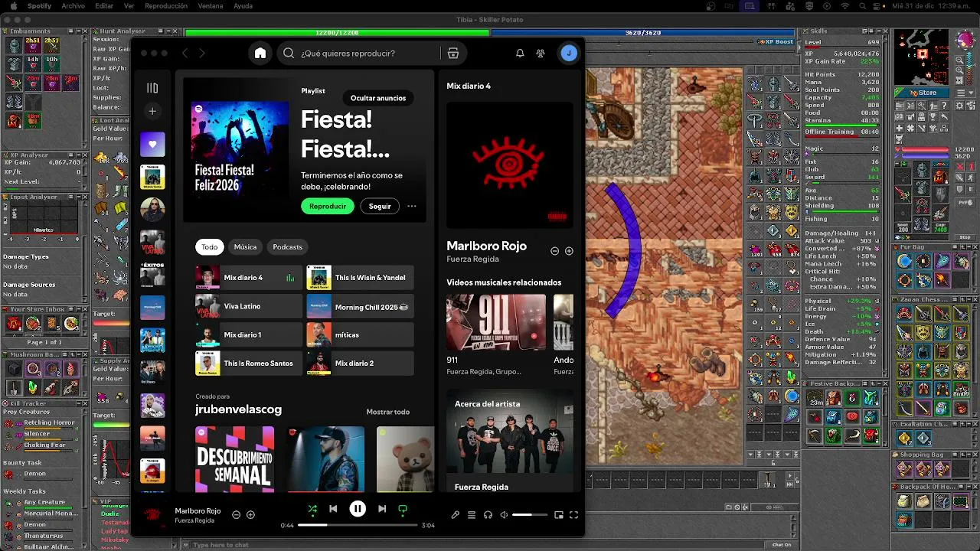Seek within the song progress bar

358,525
